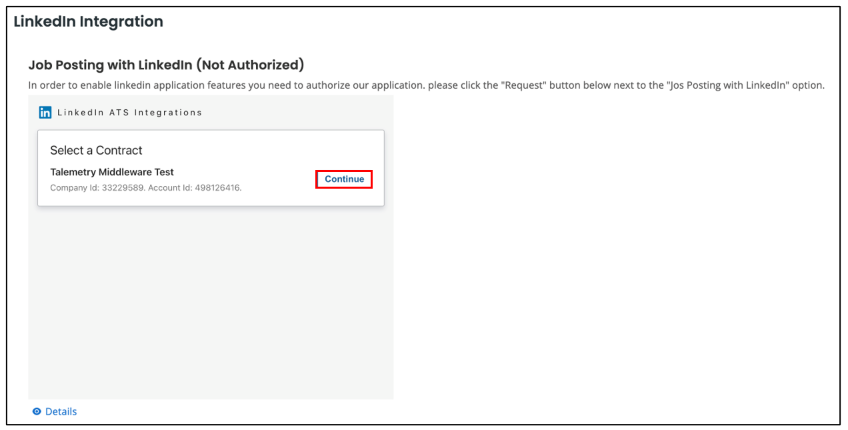
Task: Click the "(Not Authorized)" status text
Action: [250, 65]
